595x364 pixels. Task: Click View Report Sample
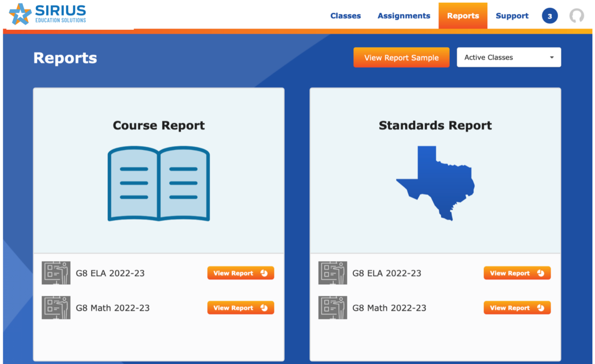pyautogui.click(x=401, y=57)
